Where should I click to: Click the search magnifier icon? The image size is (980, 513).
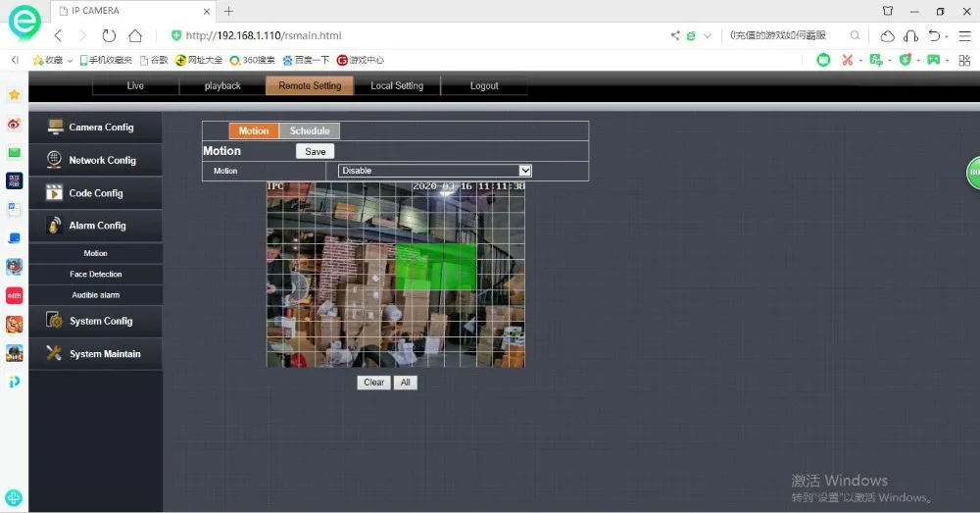click(855, 35)
